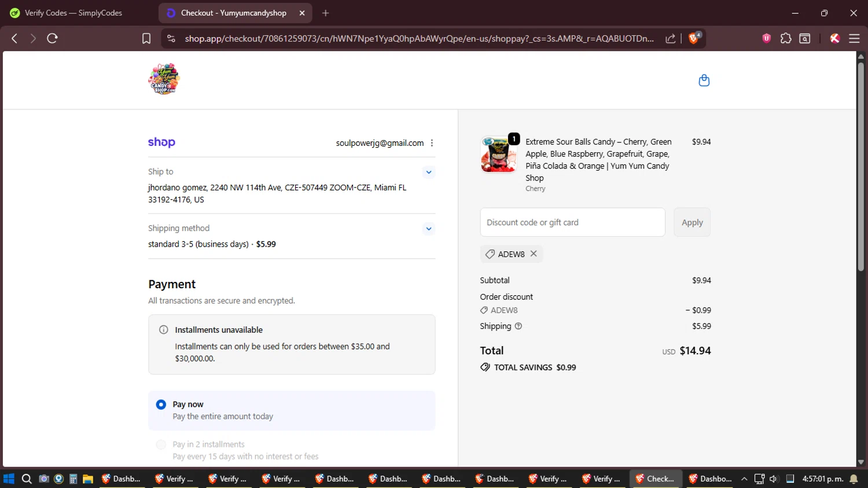
Task: Click the scrollbar up arrow
Action: [x=860, y=56]
